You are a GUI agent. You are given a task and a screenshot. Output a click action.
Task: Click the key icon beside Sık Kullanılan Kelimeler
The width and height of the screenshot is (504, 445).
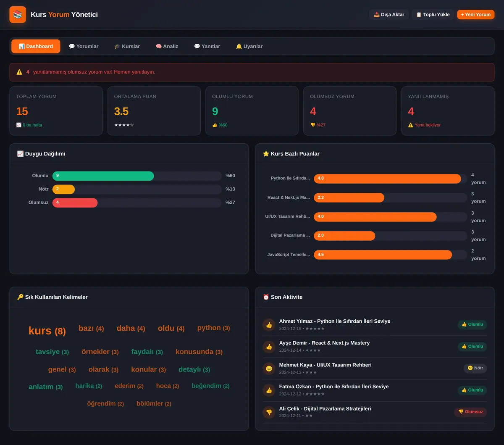coord(20,297)
